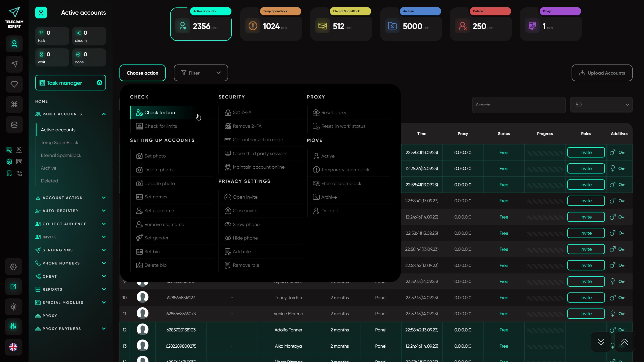Toggle the sun brightness theme icon
This screenshot has width=644, height=362.
click(13, 307)
